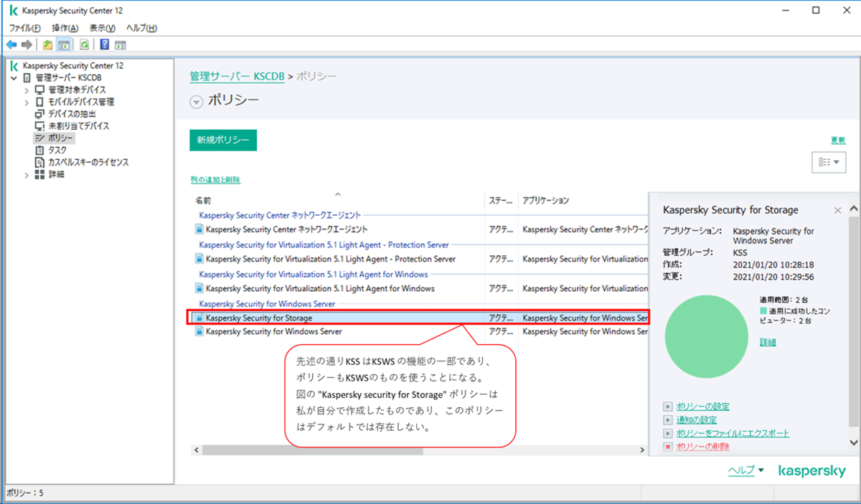861x504 pixels.
Task: Sort by the 名前 column header
Action: 337,201
